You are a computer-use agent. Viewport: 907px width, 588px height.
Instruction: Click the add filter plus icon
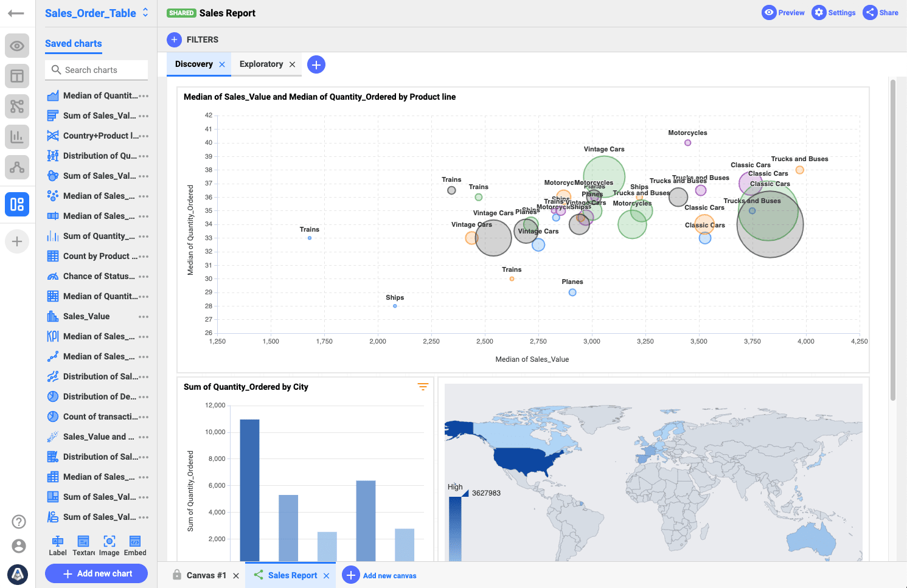pos(174,40)
